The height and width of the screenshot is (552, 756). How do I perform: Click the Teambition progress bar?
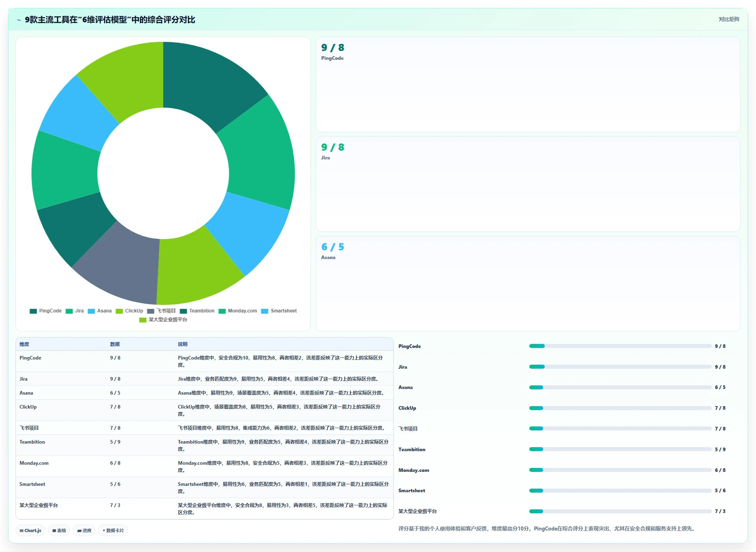tap(620, 449)
